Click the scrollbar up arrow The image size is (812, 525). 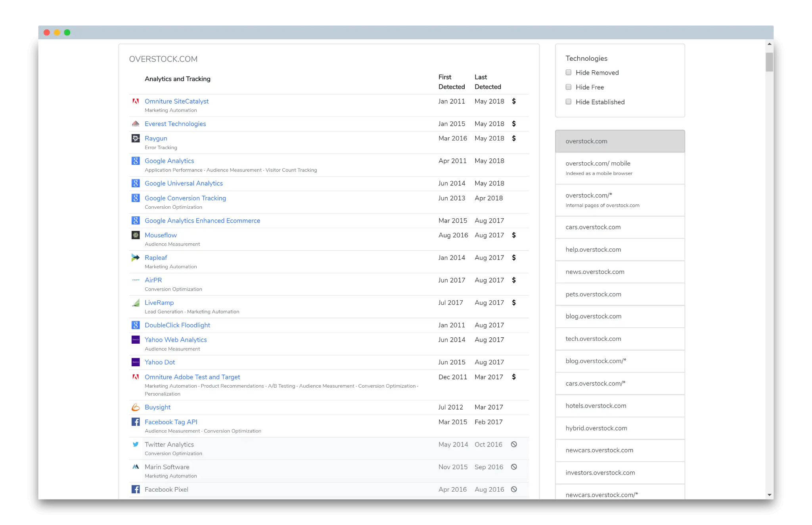(x=769, y=44)
